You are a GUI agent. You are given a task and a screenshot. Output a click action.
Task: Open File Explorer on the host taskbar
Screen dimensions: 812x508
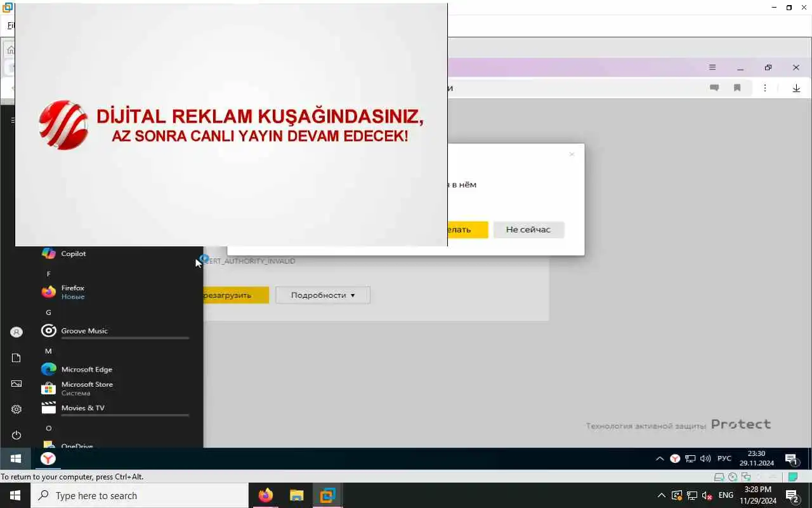(296, 495)
